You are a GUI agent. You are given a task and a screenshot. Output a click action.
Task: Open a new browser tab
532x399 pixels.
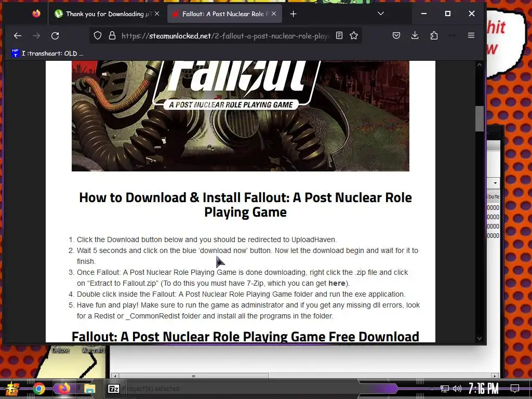(x=294, y=14)
